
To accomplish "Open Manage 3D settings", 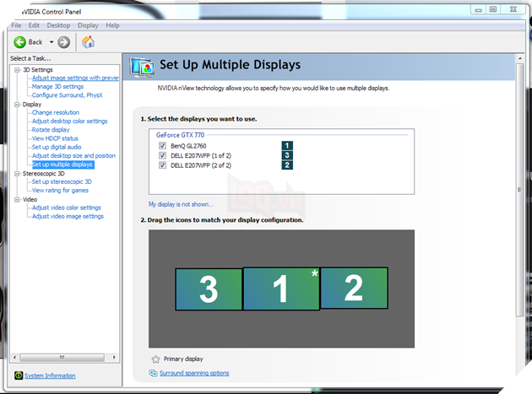I will click(57, 86).
